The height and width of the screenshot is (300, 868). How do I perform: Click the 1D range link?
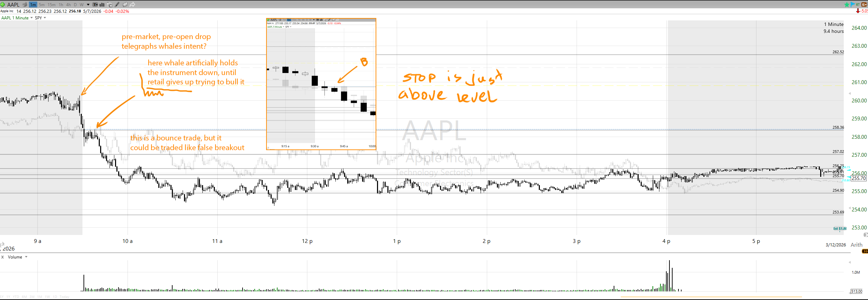coord(55,297)
